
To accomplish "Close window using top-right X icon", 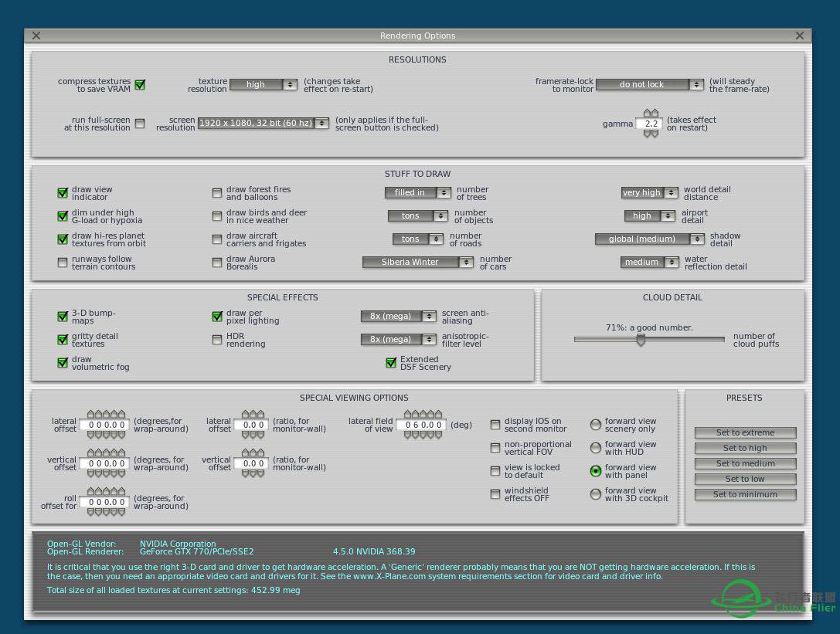I will pos(800,36).
